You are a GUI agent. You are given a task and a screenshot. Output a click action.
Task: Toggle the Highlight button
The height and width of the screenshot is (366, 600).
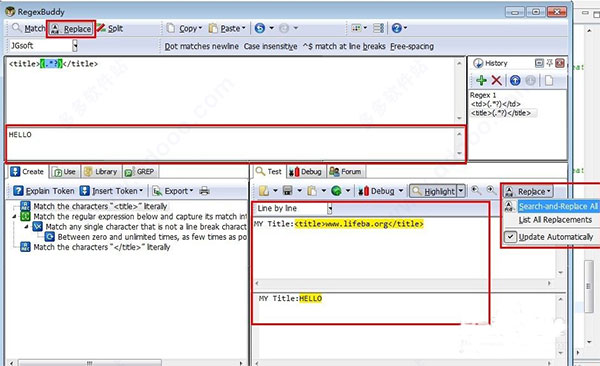[433, 191]
